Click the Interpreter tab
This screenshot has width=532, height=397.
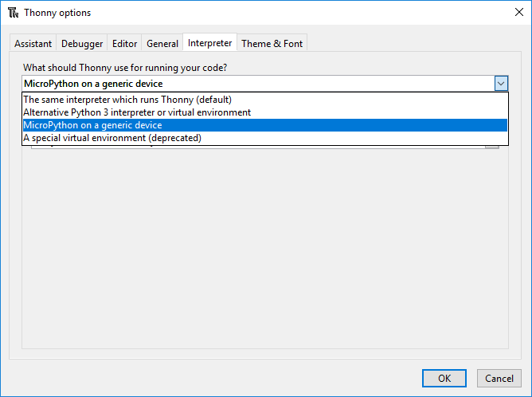[210, 43]
